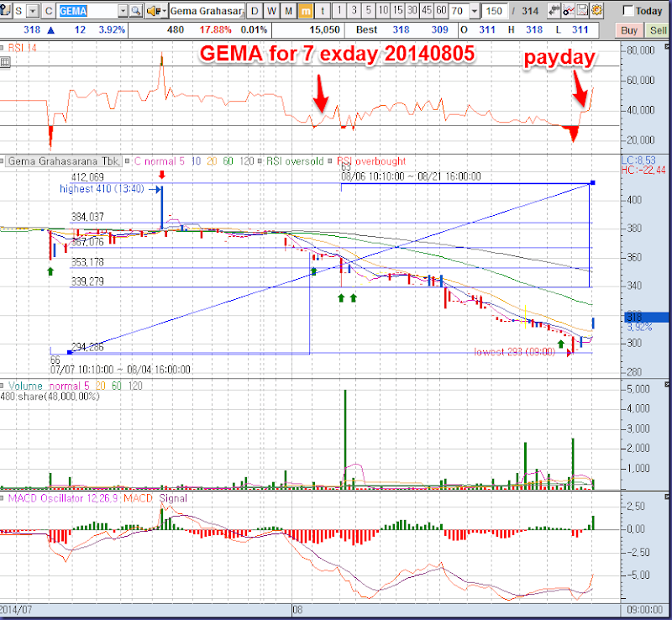
Task: Click the double-arrow sync icon
Action: (554, 10)
